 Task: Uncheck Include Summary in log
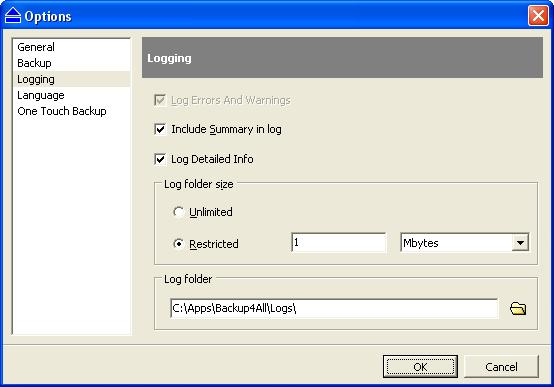(x=160, y=129)
